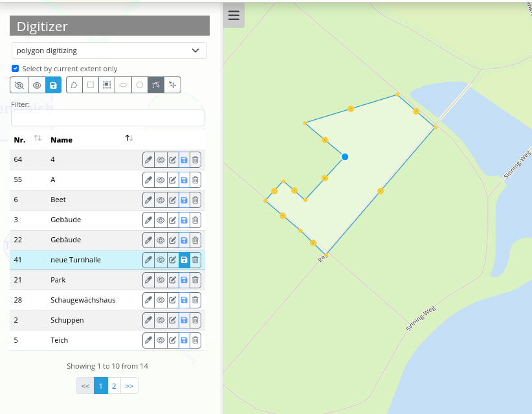Open the hamburger menu on map
The width and height of the screenshot is (532, 414).
pyautogui.click(x=234, y=16)
